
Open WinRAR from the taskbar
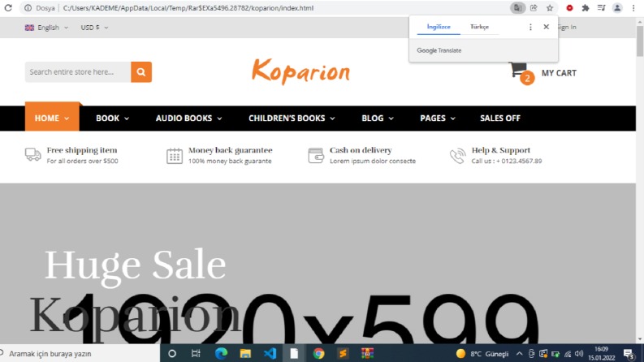point(367,353)
